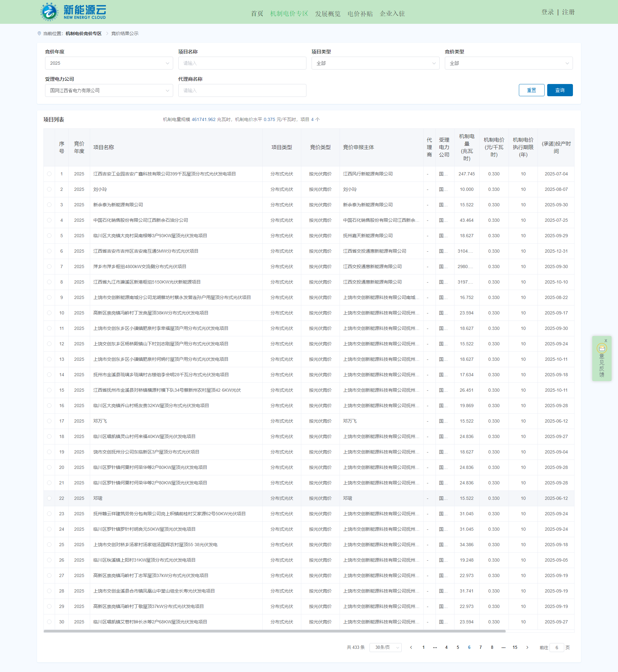The height and width of the screenshot is (672, 618).
Task: Click the 查询 search button
Action: click(x=559, y=90)
